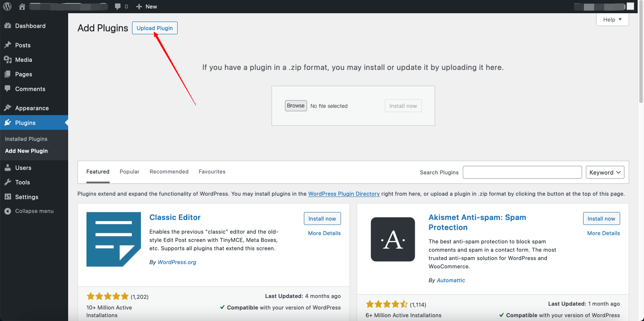Click the Appearance paintbrush icon in sidebar
Viewport: 644px width, 321px height.
point(8,108)
